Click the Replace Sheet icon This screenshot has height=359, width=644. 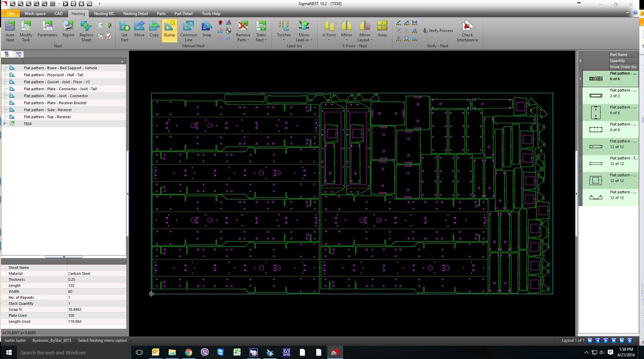pos(86,31)
